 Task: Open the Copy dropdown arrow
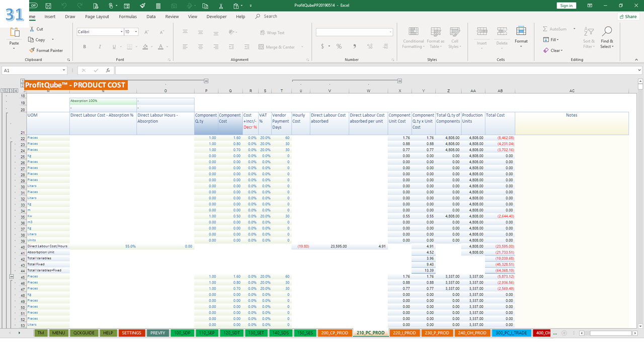pyautogui.click(x=52, y=40)
